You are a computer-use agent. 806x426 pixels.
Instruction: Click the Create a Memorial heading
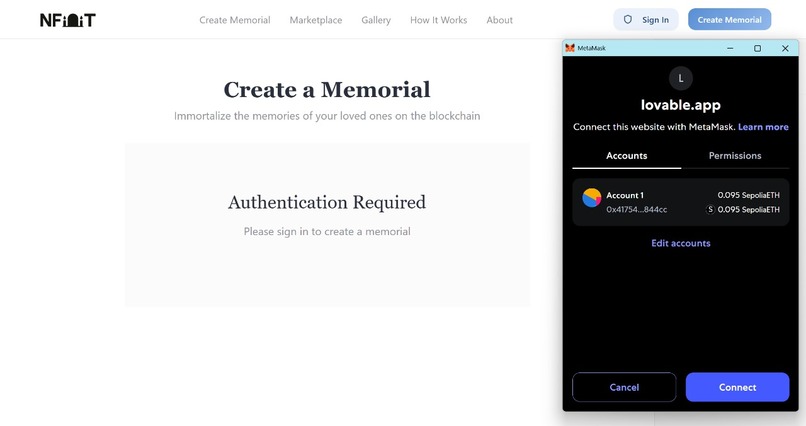(x=327, y=90)
